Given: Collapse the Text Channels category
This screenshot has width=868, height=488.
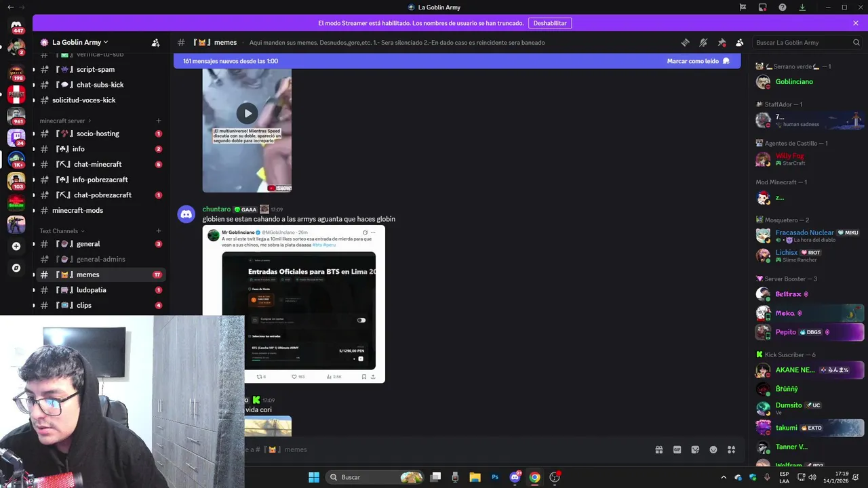Looking at the screenshot, I should [x=62, y=230].
